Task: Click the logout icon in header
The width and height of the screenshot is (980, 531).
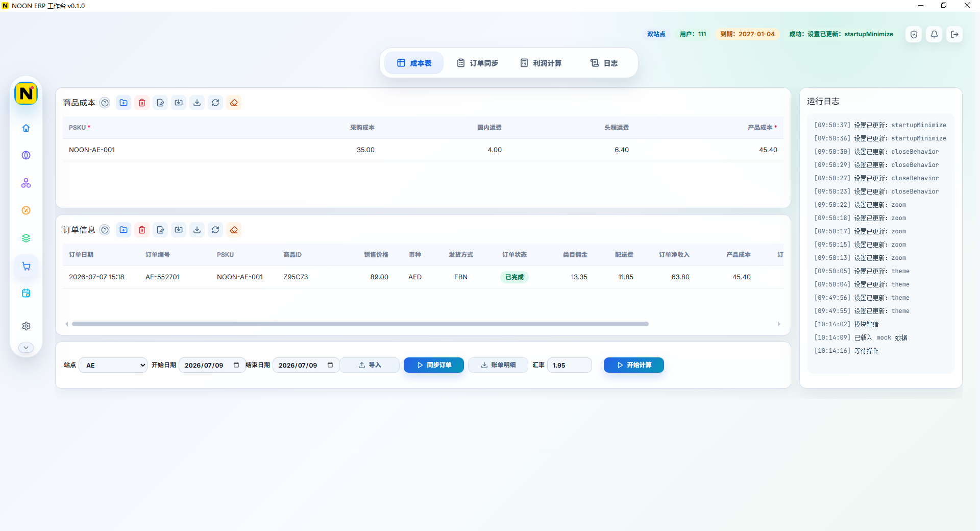Action: click(954, 34)
